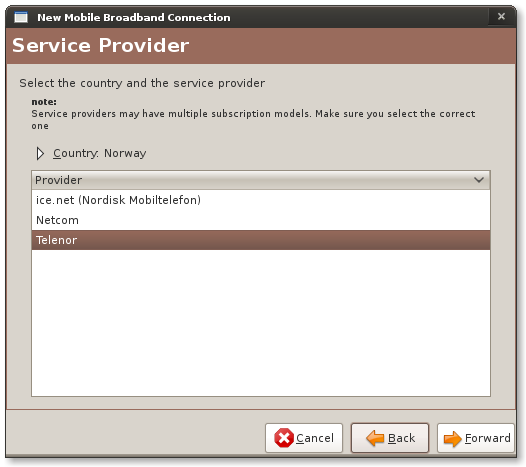
Task: Sort list by Provider column header
Action: pyautogui.click(x=261, y=180)
